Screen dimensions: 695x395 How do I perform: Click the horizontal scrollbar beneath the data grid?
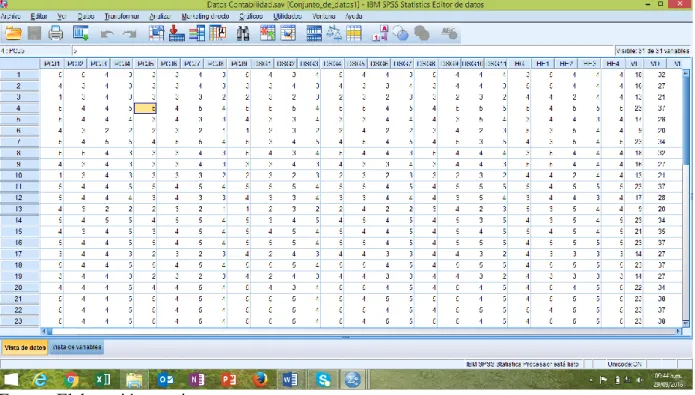tap(362, 331)
